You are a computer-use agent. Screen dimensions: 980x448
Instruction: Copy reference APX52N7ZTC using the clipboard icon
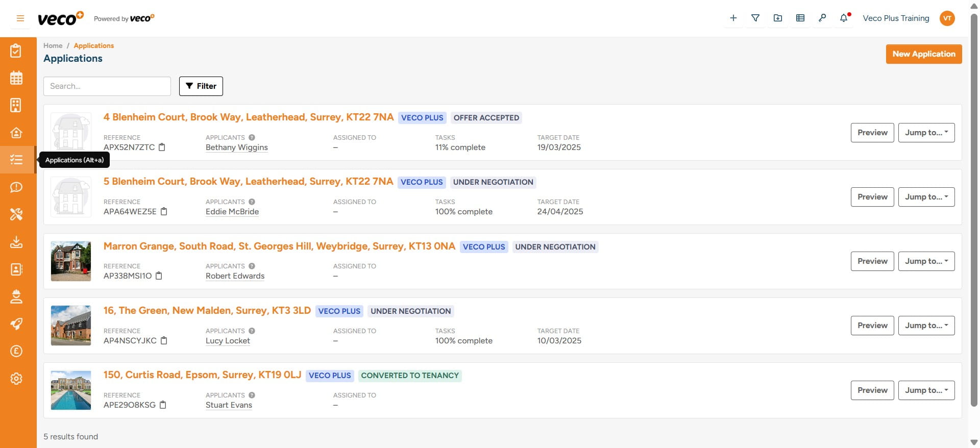tap(162, 147)
